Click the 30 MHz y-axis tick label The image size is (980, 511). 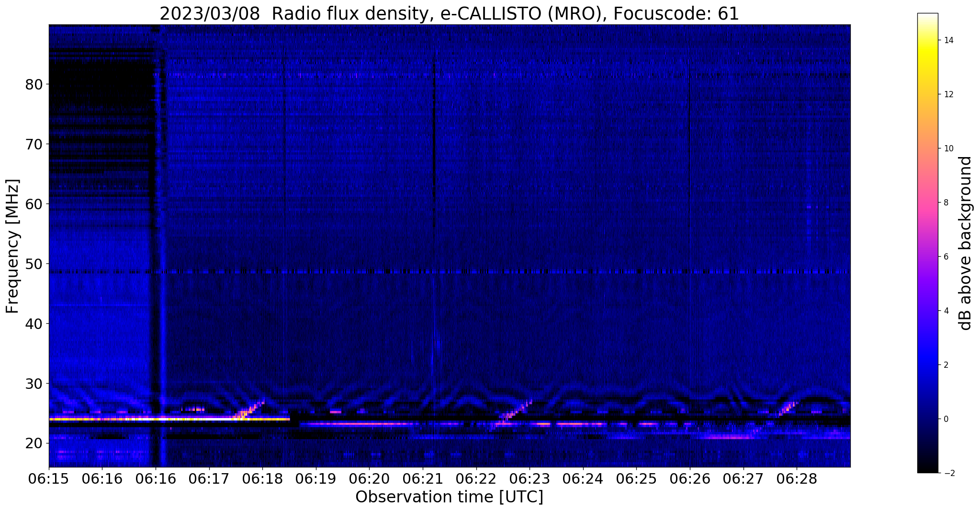tap(34, 384)
